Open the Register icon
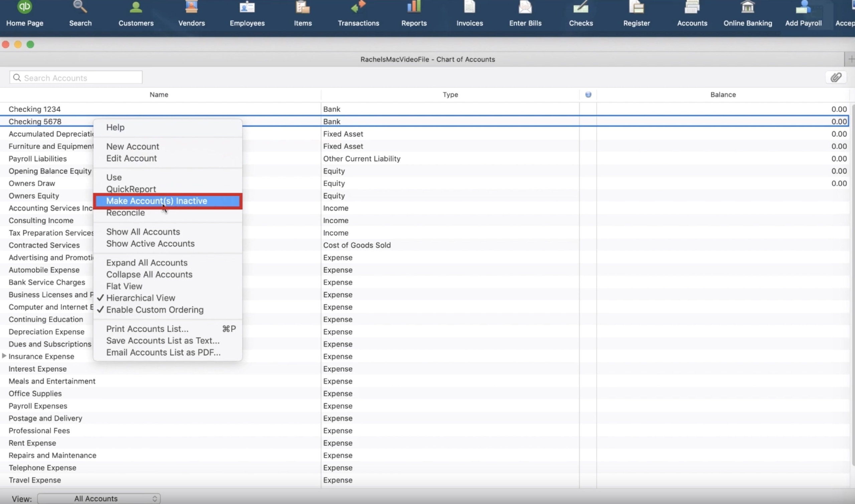 636,14
